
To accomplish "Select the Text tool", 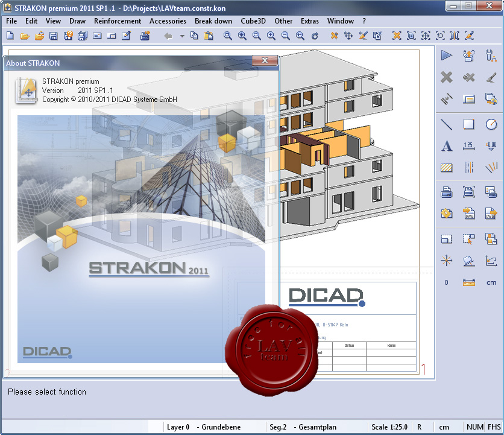I will (446, 146).
